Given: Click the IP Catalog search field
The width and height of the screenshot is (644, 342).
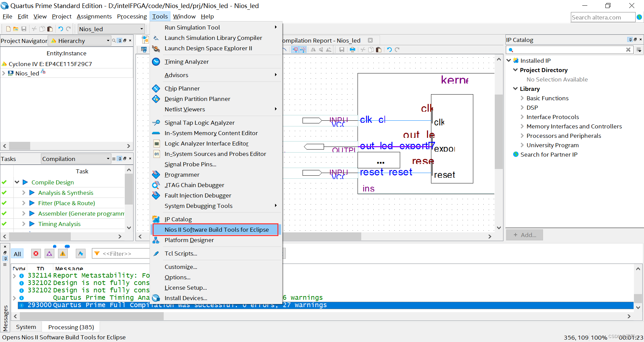Looking at the screenshot, I should (x=569, y=50).
